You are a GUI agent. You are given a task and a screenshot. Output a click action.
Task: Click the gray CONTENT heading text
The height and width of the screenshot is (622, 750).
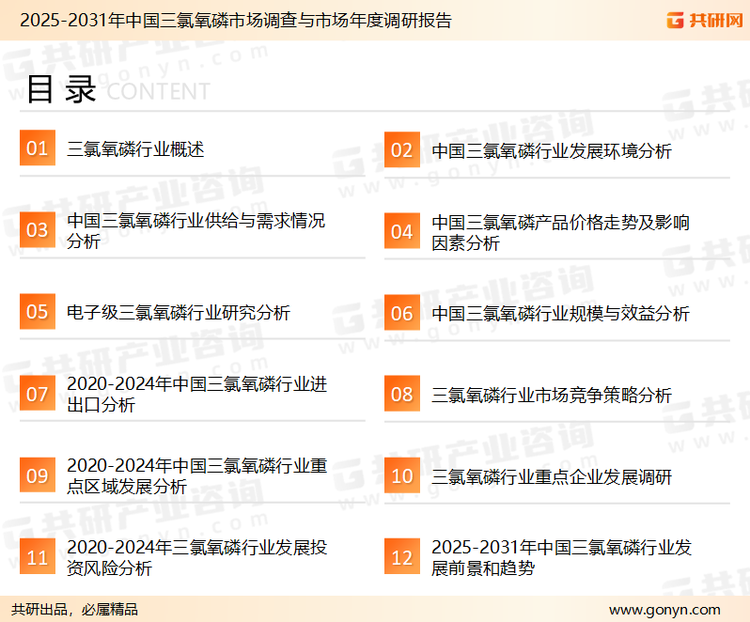pos(158,91)
